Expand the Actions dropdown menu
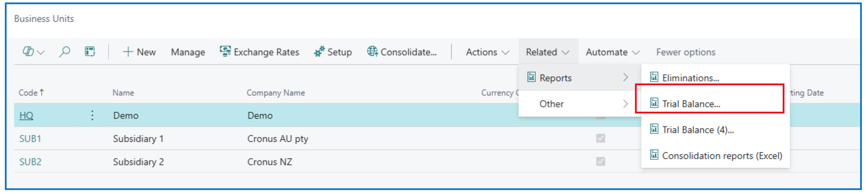The height and width of the screenshot is (194, 868). [x=487, y=52]
